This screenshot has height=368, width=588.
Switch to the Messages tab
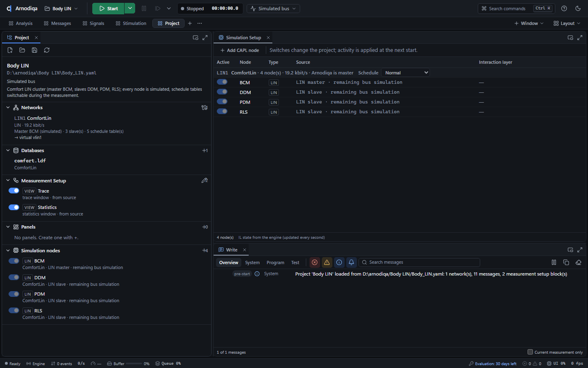(57, 23)
